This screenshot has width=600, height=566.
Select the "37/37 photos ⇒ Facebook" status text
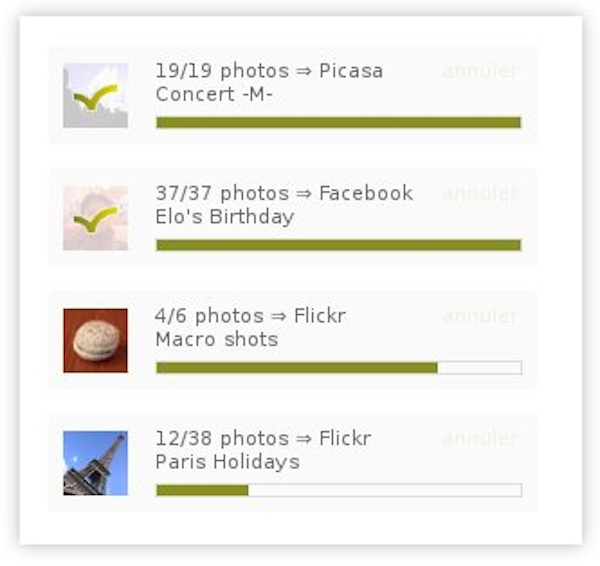284,193
